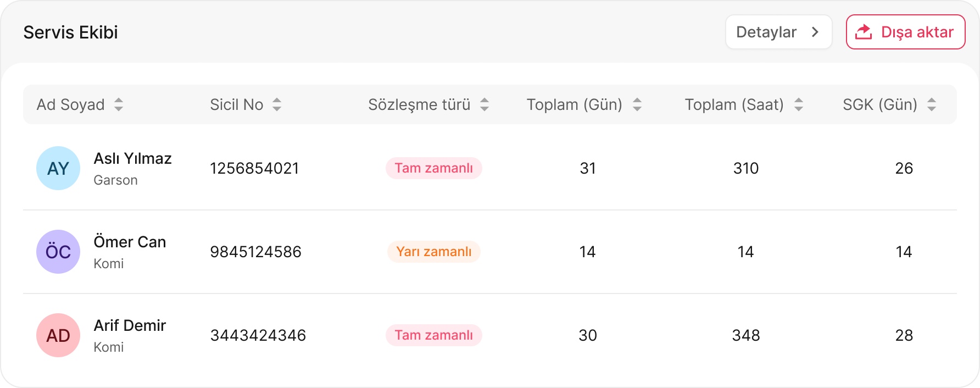Click the Dışa aktar button
Image resolution: width=980 pixels, height=388 pixels.
905,32
